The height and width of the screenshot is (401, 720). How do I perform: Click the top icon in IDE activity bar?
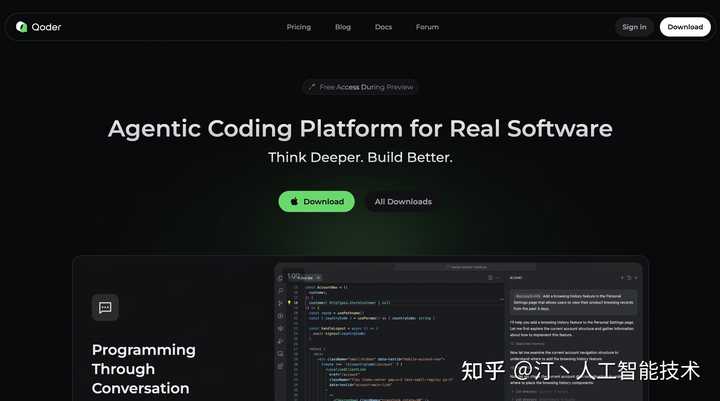pos(282,277)
